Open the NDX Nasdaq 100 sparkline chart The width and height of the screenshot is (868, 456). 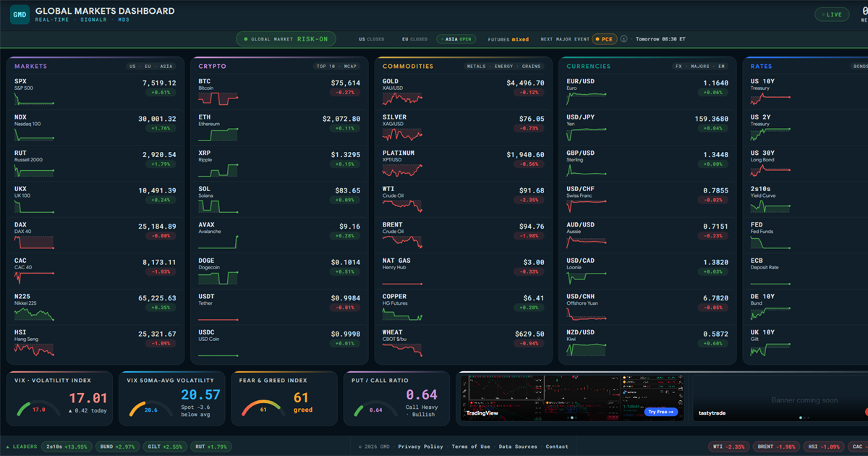click(34, 134)
